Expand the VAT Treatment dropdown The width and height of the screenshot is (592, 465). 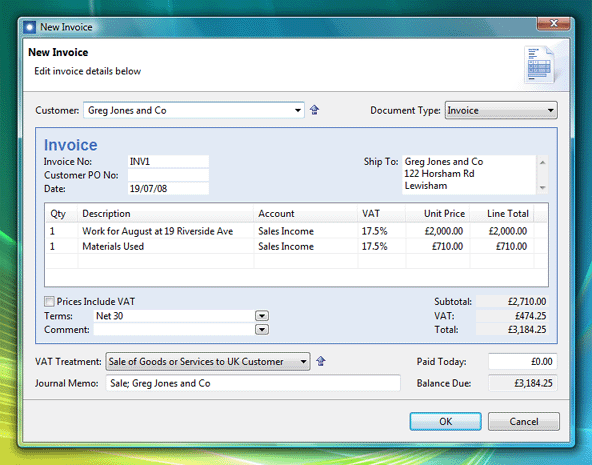pyautogui.click(x=303, y=362)
